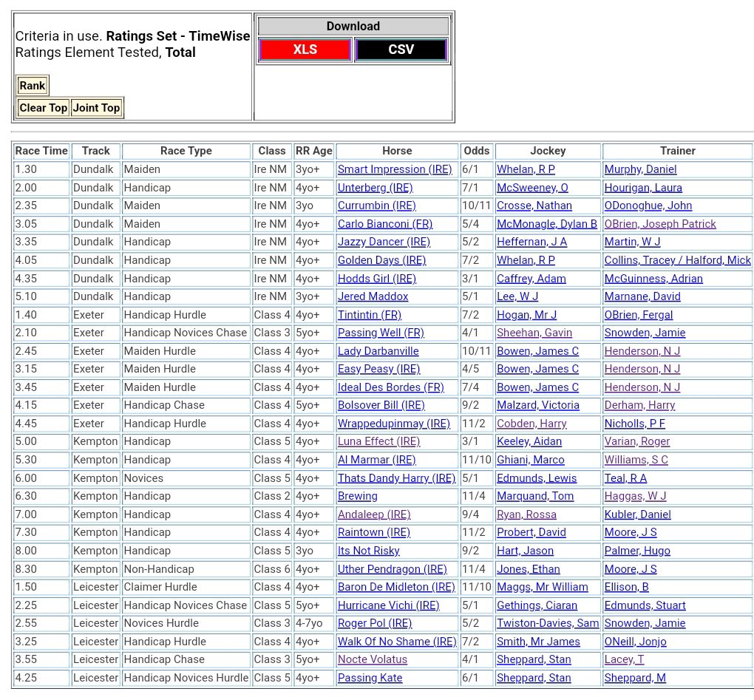View trainer Sheppard, M

(634, 678)
